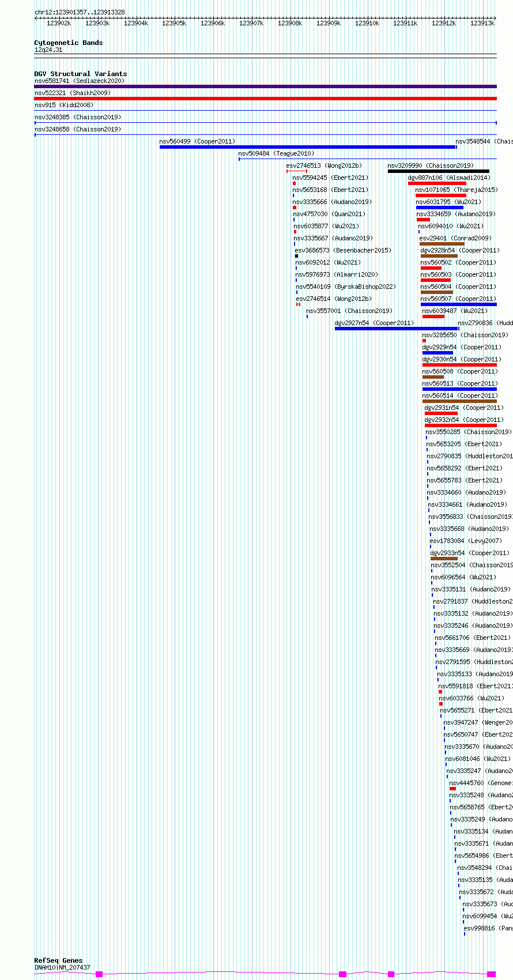
Task: Click nsv3557001 (Chaisson2019) label
Action: point(349,311)
